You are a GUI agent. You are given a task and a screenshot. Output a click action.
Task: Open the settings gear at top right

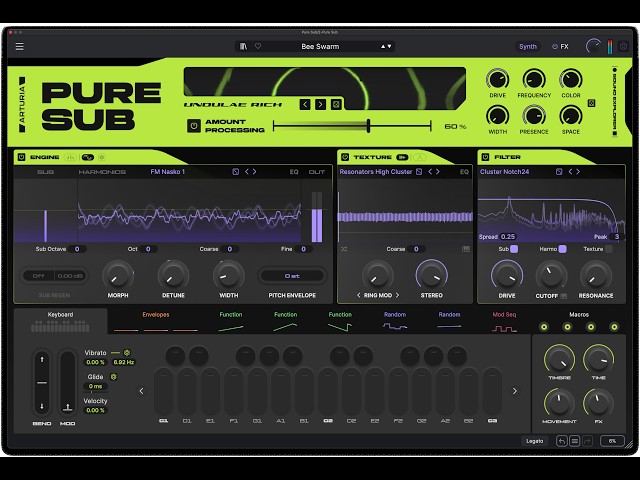coord(623,46)
